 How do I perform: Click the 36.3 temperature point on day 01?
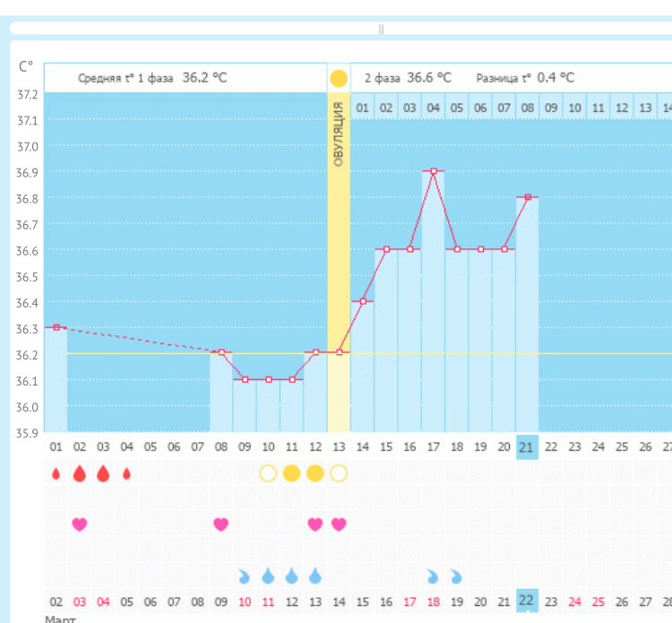[56, 327]
